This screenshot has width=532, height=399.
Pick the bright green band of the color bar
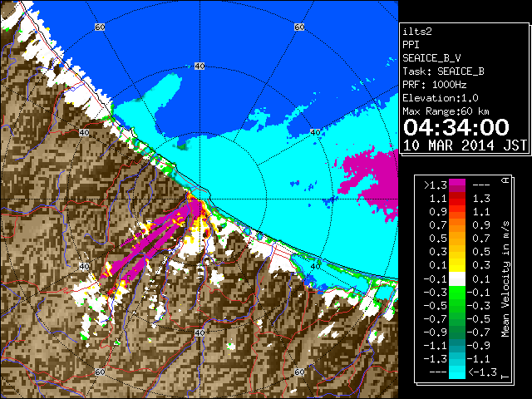click(457, 293)
